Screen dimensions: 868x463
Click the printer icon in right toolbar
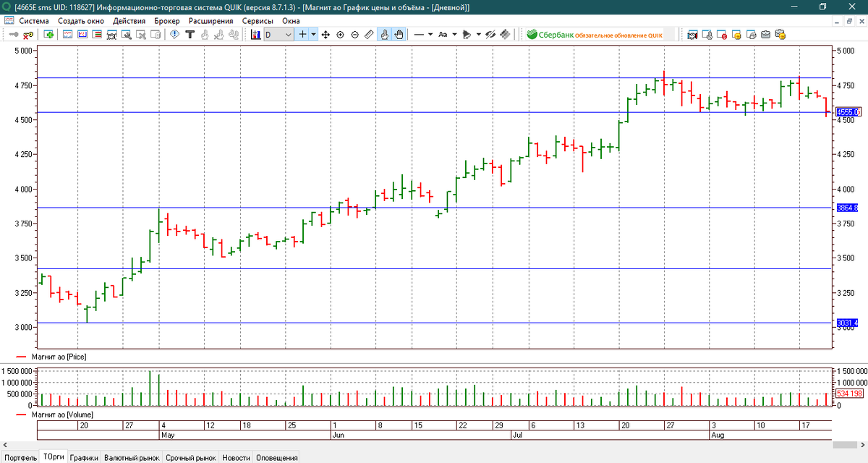click(x=751, y=34)
